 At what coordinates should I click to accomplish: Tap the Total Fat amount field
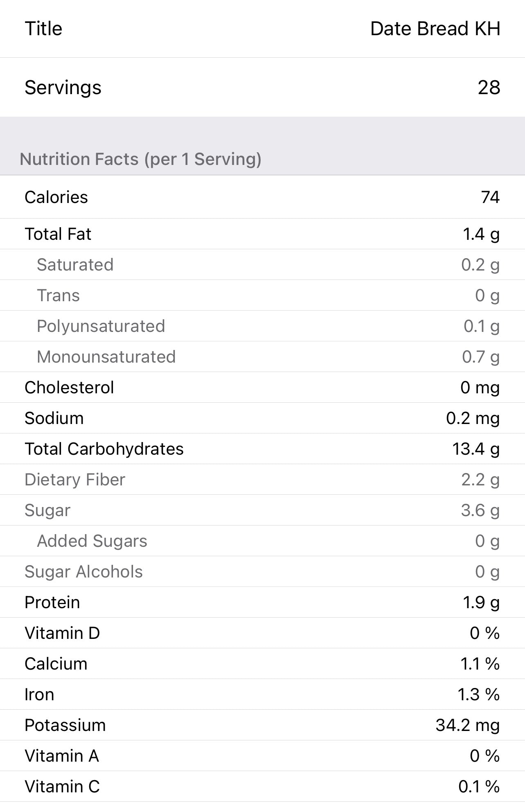click(481, 234)
